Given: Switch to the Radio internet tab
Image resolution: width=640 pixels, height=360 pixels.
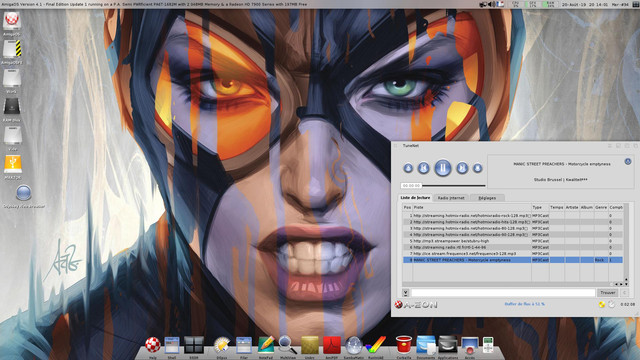Looking at the screenshot, I should pyautogui.click(x=451, y=198).
